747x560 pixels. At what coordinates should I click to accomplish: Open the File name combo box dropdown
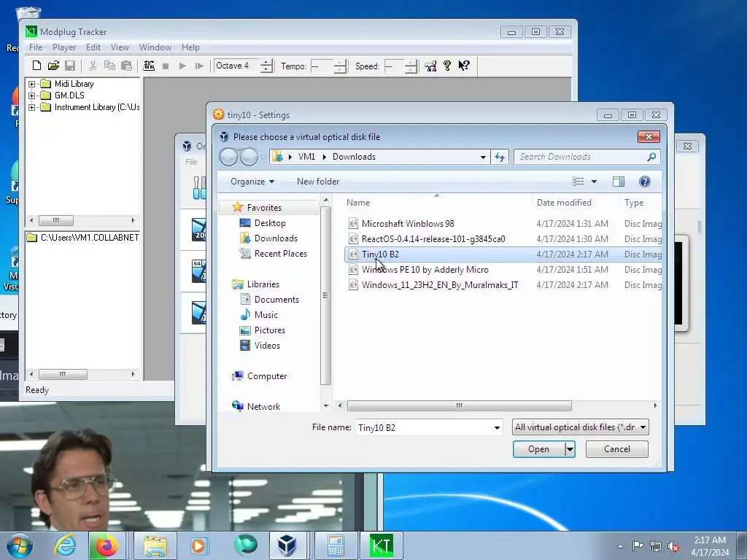tap(497, 427)
